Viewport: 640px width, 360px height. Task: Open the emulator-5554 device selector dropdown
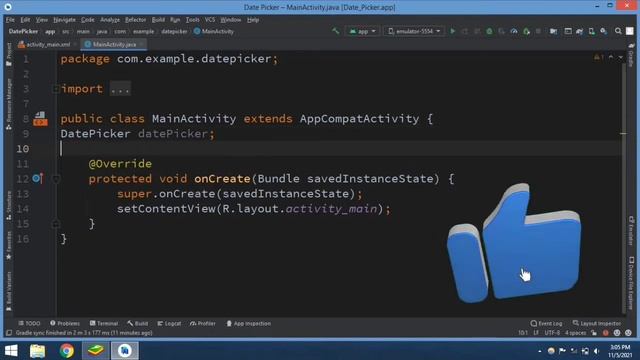[x=414, y=31]
